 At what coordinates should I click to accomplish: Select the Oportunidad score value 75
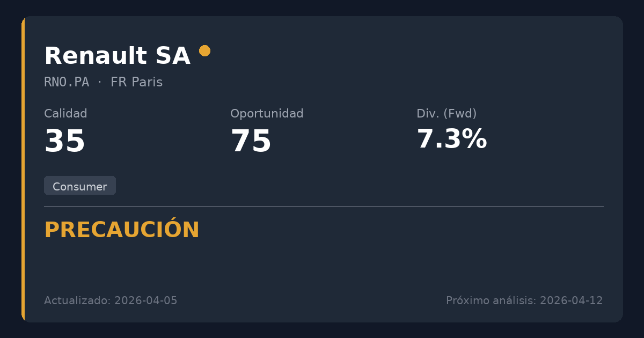pyautogui.click(x=251, y=142)
